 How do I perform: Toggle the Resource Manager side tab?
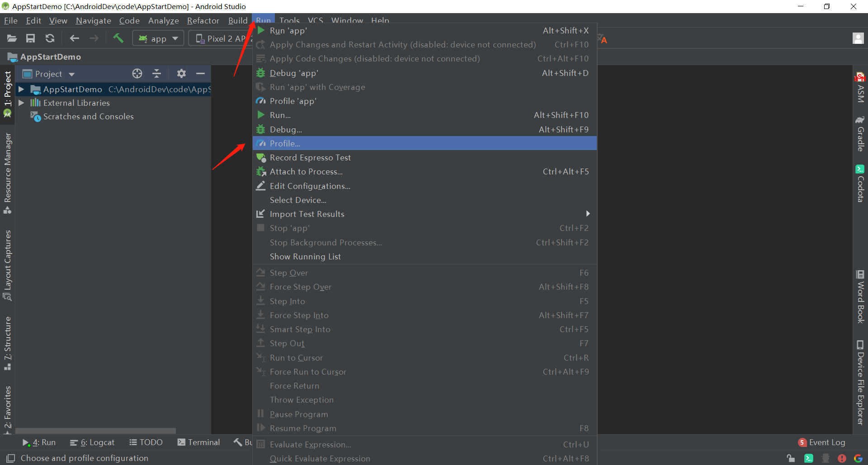[x=8, y=173]
